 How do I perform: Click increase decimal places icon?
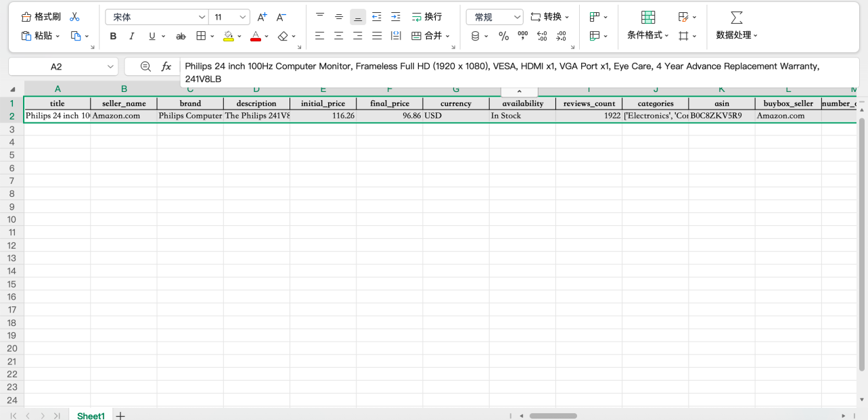542,36
